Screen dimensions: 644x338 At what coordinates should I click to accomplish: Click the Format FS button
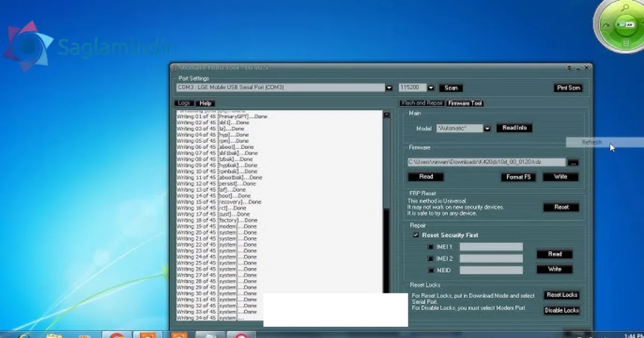click(x=518, y=177)
